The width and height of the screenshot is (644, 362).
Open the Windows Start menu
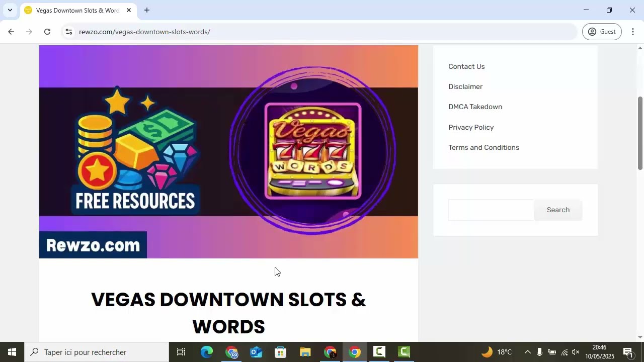tap(12, 352)
